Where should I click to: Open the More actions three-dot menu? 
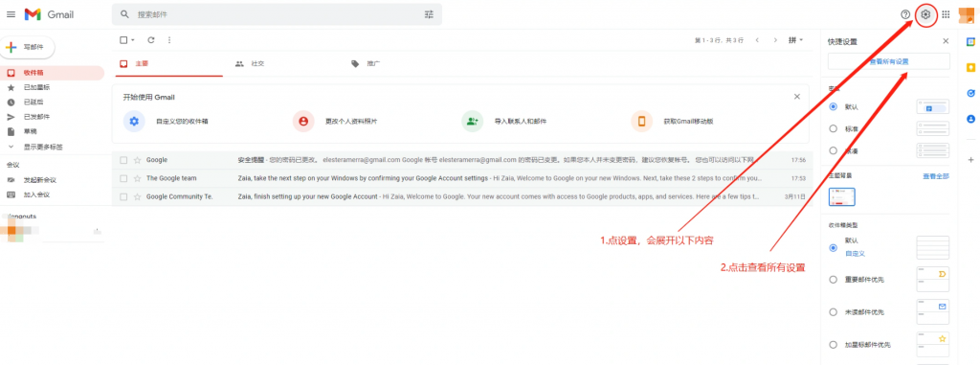(169, 40)
